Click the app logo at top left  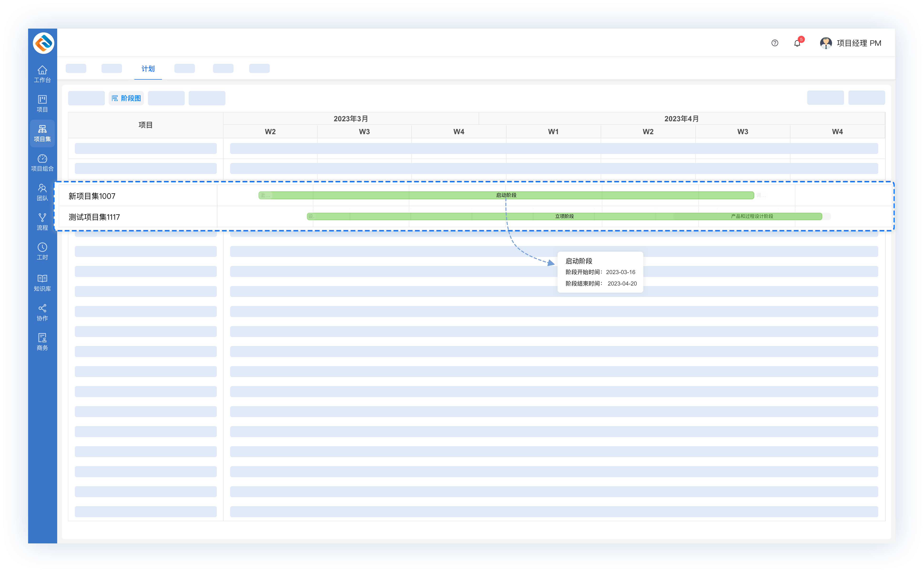coord(44,43)
